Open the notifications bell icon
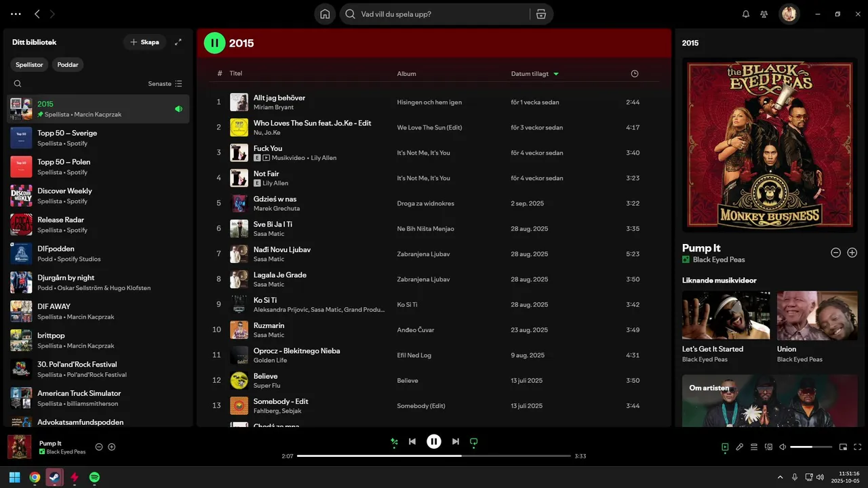This screenshot has width=868, height=488. [x=746, y=14]
